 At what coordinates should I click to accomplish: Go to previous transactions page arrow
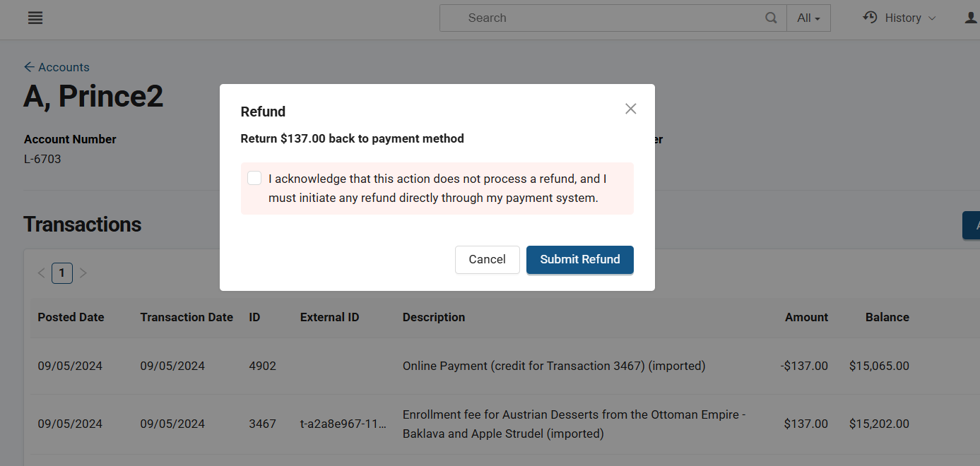tap(41, 273)
